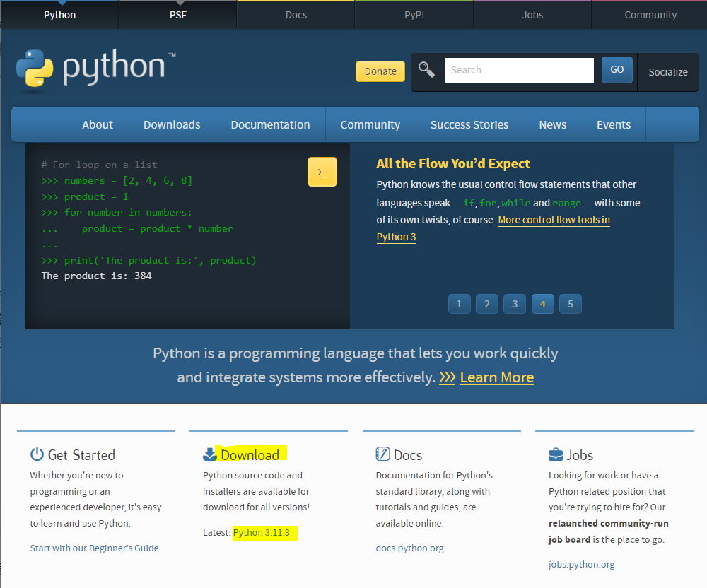Click the Get Started heading

click(81, 454)
